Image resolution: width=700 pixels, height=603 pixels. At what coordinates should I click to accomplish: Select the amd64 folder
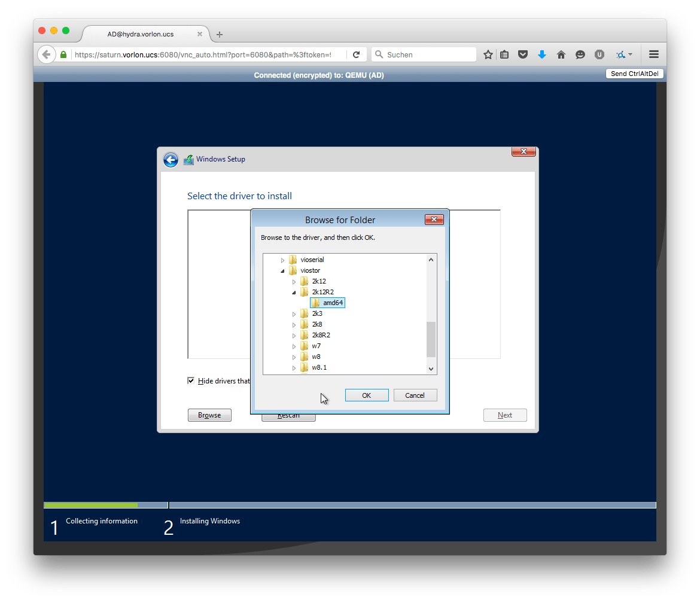333,303
